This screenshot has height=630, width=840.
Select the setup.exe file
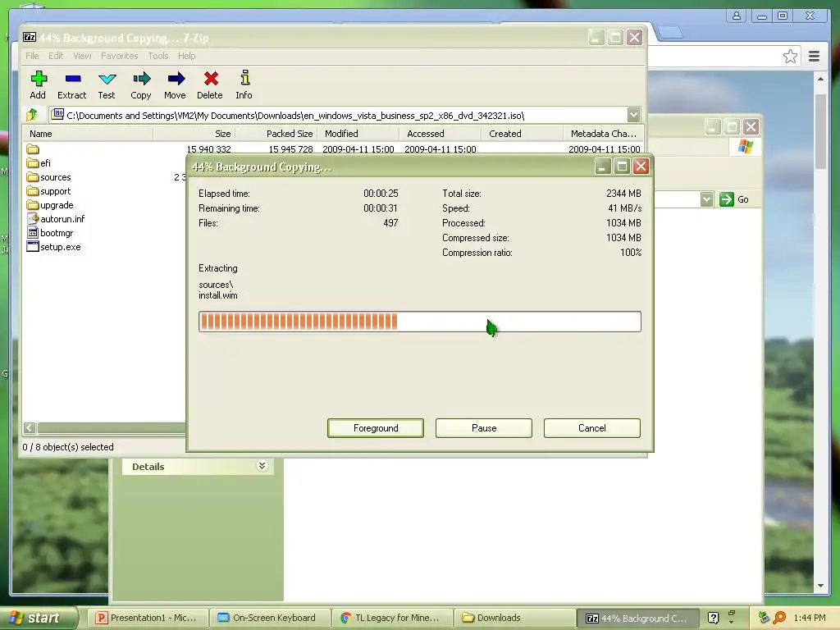[53, 247]
